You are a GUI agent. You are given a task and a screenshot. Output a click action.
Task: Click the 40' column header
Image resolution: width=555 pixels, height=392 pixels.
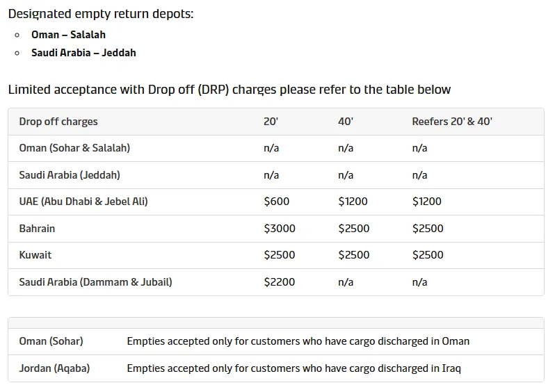click(346, 122)
